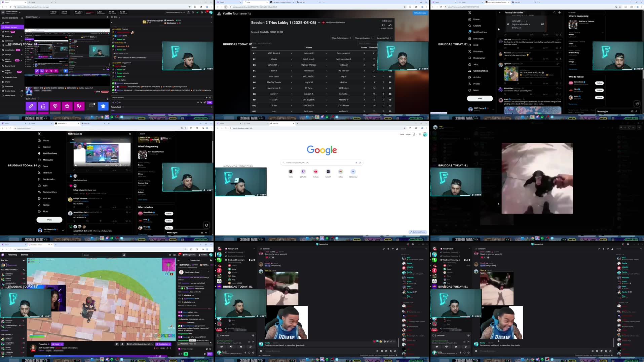The height and width of the screenshot is (362, 644).
Task: Open Google apps grid icon
Action: click(420, 134)
